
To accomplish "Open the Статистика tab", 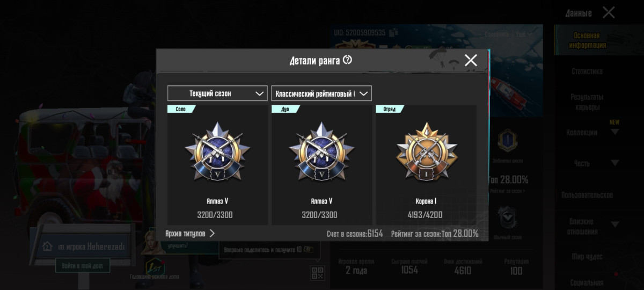I will 587,71.
